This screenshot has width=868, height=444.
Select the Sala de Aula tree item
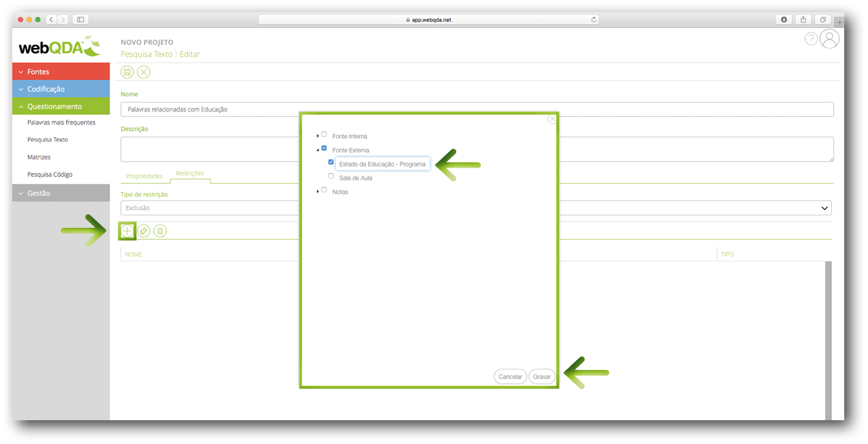click(356, 178)
